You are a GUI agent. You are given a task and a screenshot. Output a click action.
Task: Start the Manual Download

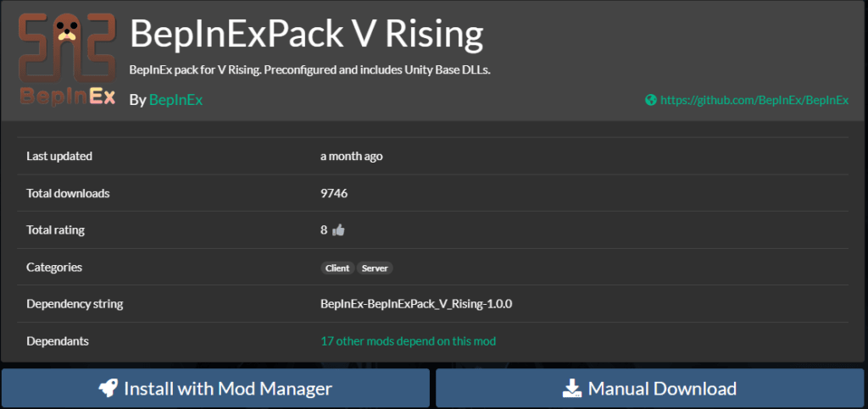[650, 388]
